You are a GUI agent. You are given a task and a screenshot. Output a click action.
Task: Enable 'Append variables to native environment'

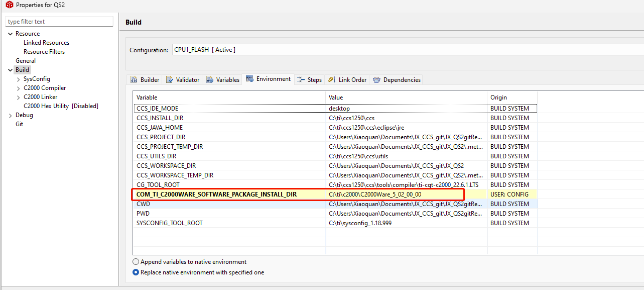(x=136, y=261)
